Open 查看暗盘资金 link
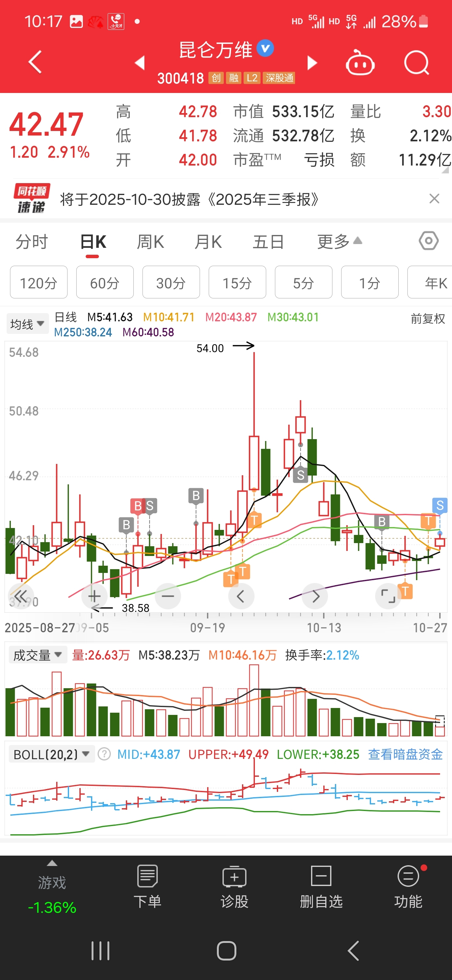The image size is (452, 980). pos(405,754)
